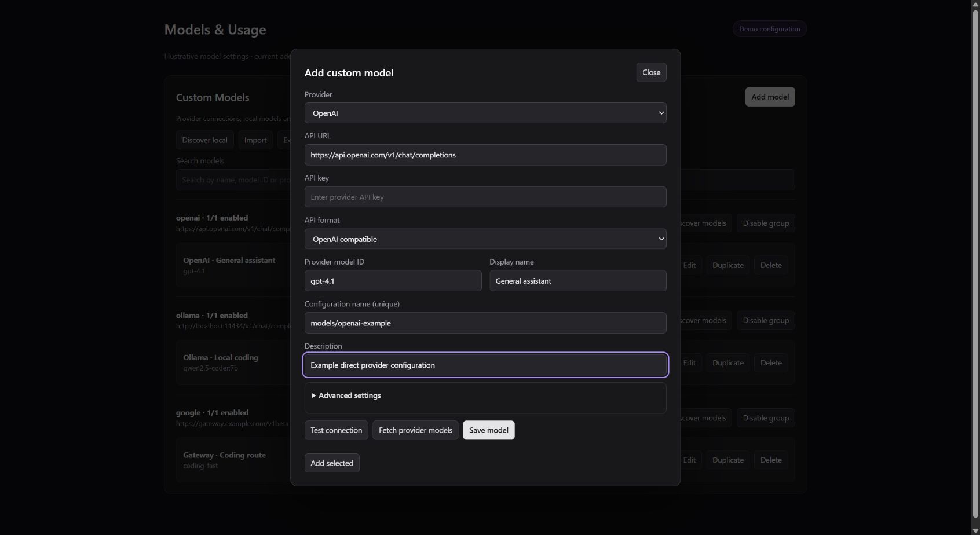Click the Demo configuration badge
980x535 pixels.
click(x=769, y=29)
